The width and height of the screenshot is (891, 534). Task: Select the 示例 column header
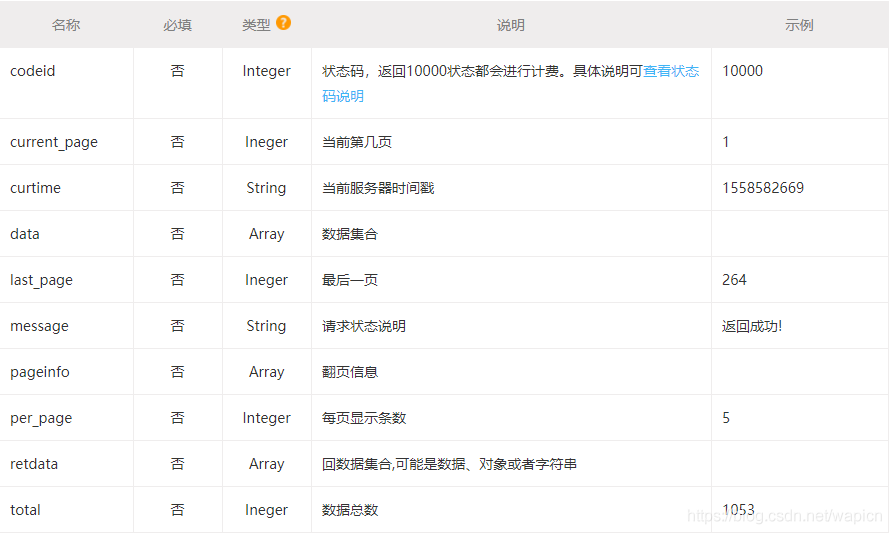coord(799,25)
